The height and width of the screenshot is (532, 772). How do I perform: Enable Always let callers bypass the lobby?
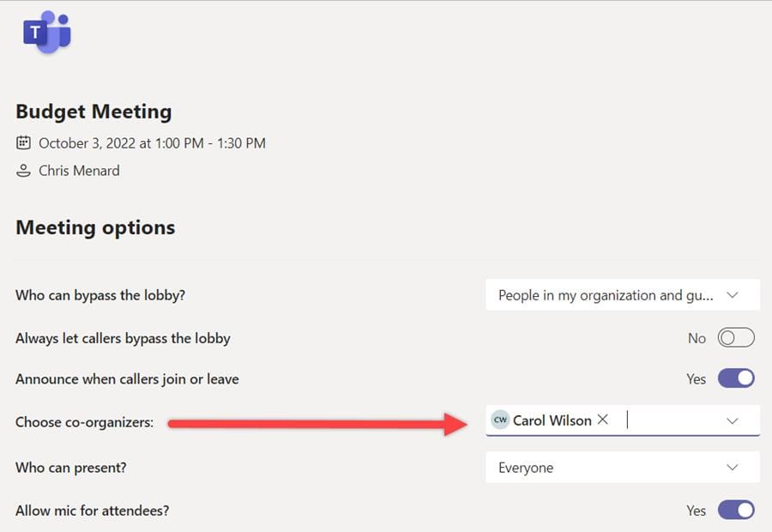(x=736, y=337)
